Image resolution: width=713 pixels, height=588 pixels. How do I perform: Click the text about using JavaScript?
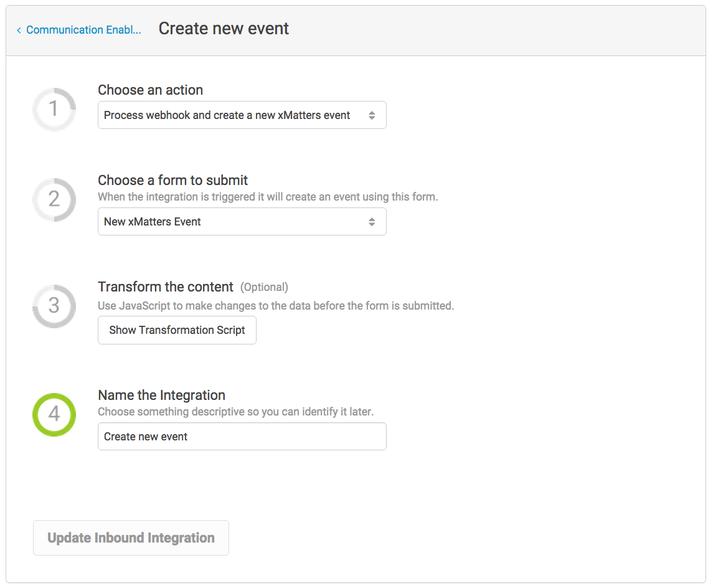point(276,306)
